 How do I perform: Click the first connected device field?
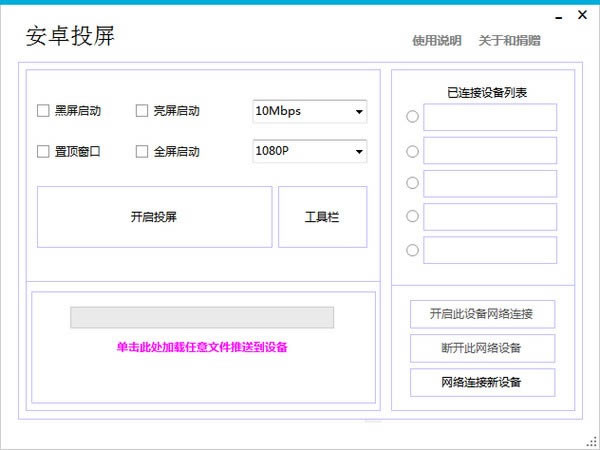click(489, 117)
